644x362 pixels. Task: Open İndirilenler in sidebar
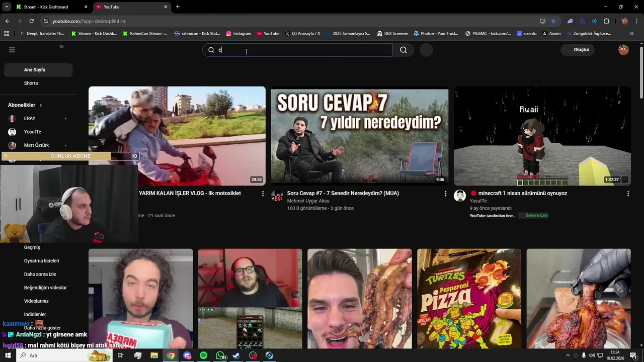point(35,314)
